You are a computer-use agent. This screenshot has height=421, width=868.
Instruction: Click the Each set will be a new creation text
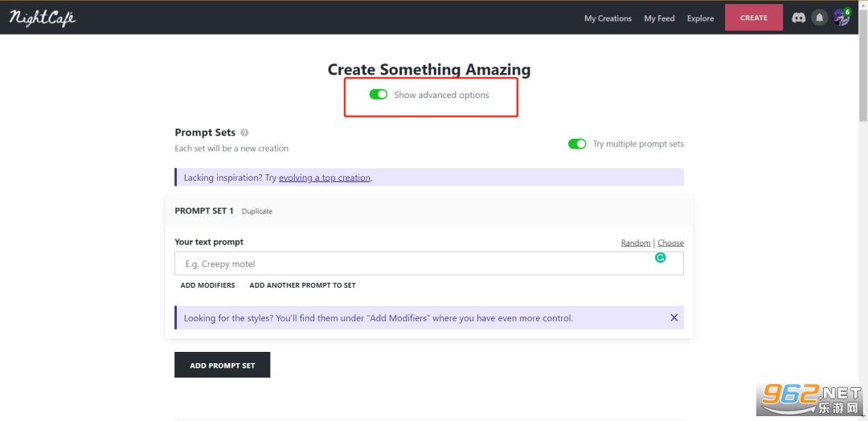point(231,149)
